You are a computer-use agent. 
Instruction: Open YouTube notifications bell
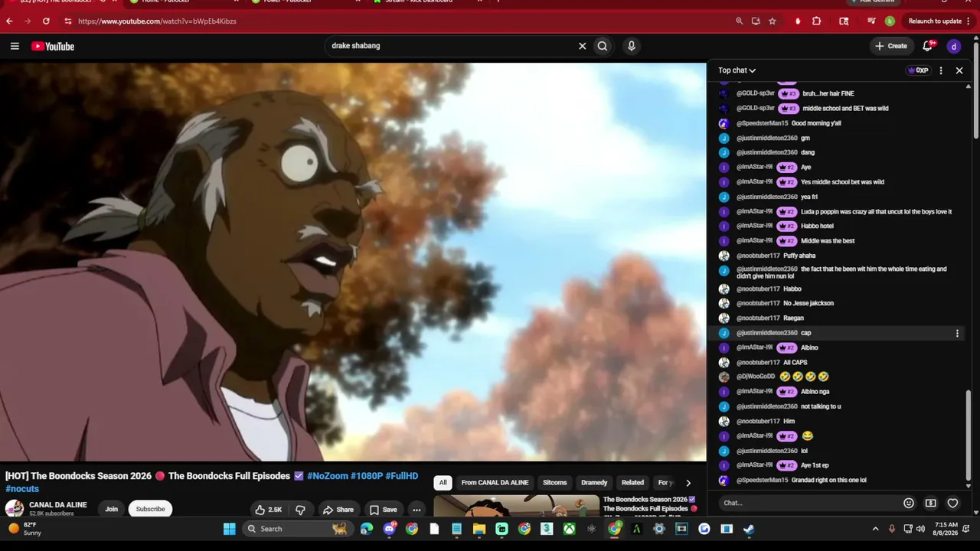pyautogui.click(x=928, y=46)
